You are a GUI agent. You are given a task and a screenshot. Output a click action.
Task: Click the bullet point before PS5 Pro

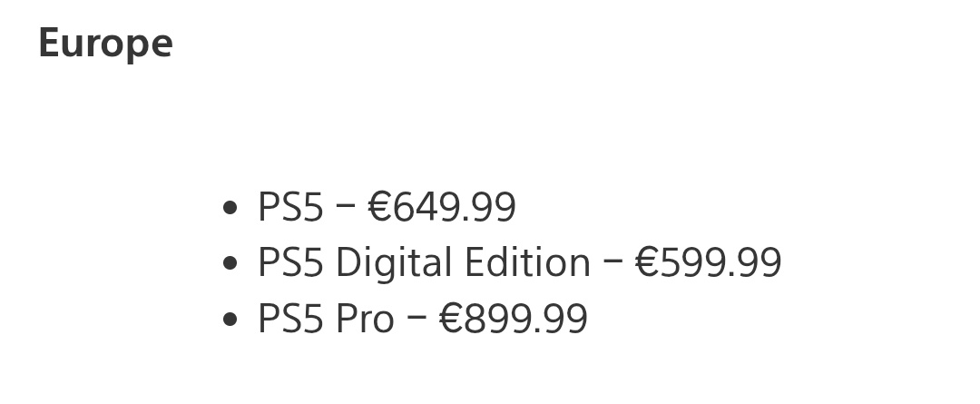230,319
